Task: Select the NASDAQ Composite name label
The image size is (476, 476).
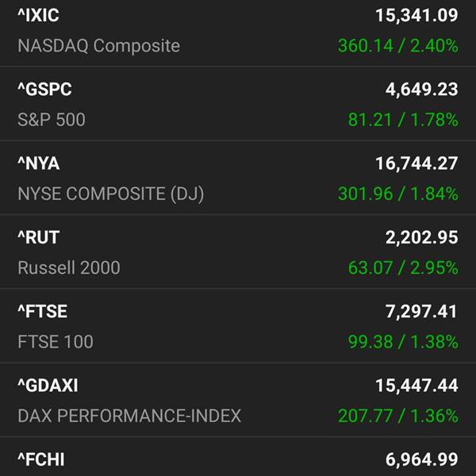Action: (x=99, y=46)
